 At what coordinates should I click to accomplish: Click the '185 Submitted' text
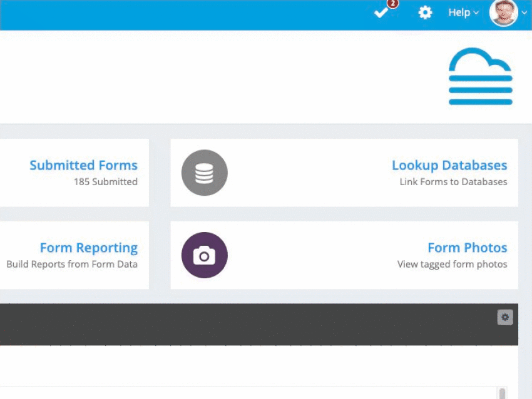[x=106, y=182]
